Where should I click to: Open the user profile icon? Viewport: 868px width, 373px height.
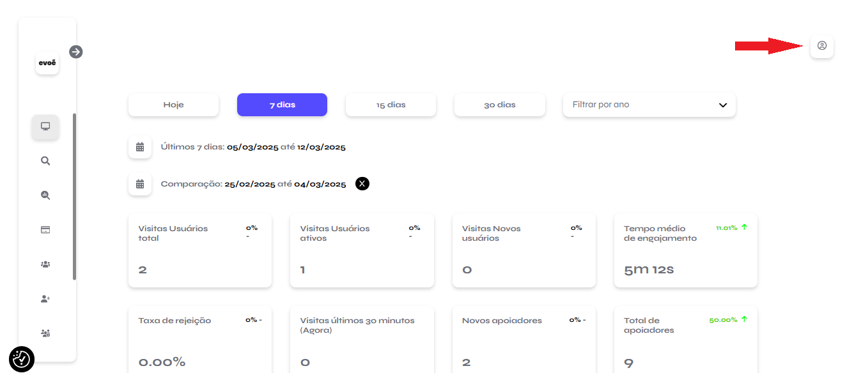822,46
